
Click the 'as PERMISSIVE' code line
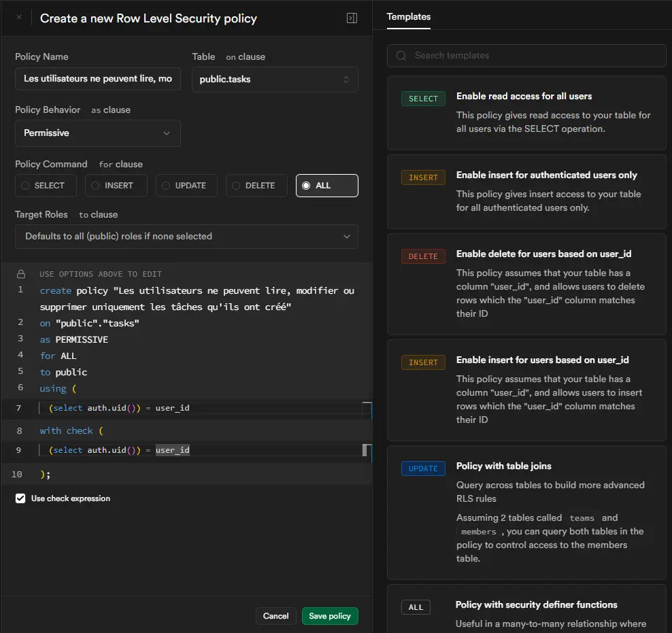[73, 340]
